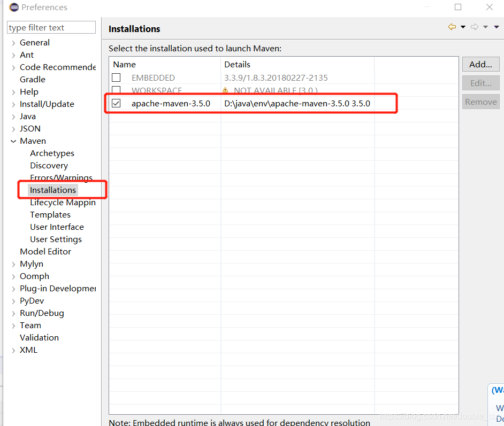
Task: Click the back navigation arrow icon
Action: pos(452,27)
